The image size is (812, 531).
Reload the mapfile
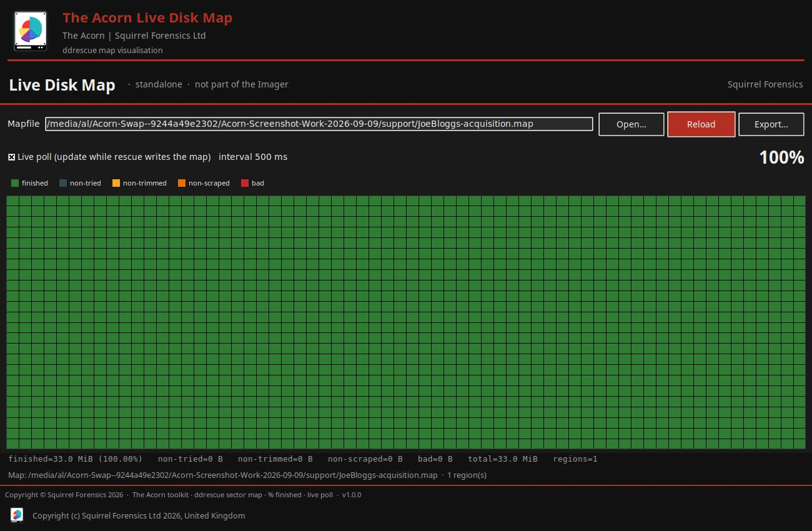tap(701, 124)
